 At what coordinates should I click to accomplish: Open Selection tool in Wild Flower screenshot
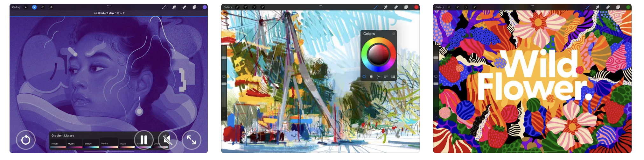(x=466, y=7)
